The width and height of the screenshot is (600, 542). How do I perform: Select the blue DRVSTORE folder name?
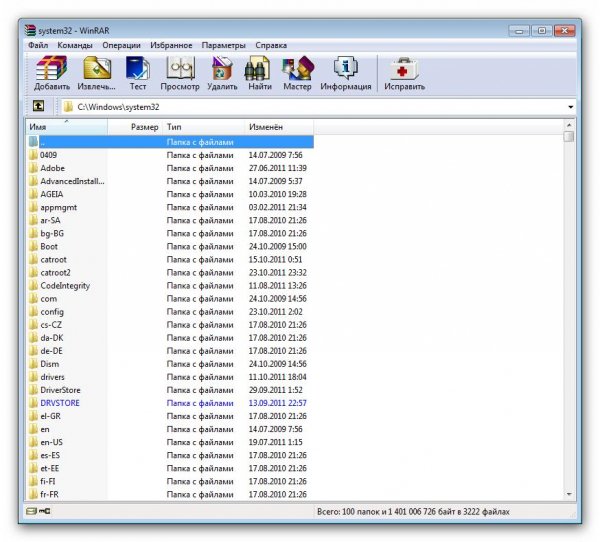[60, 403]
